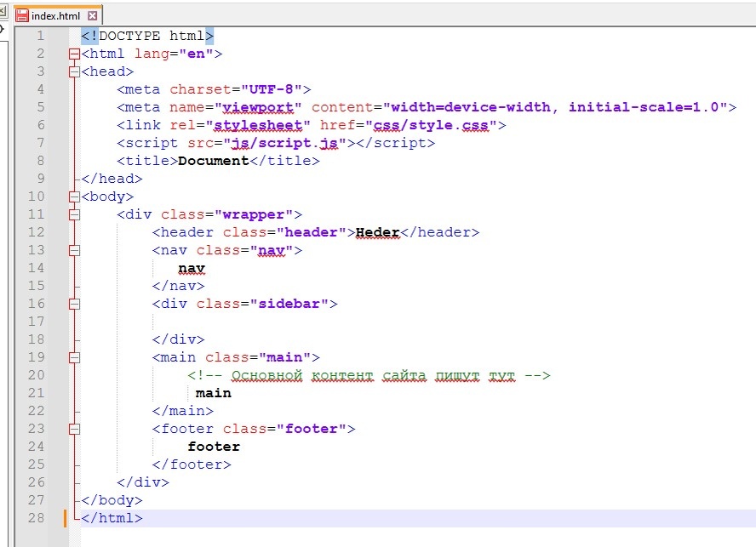
Task: Click the red save-state icon on index.html tab
Action: pyautogui.click(x=21, y=15)
